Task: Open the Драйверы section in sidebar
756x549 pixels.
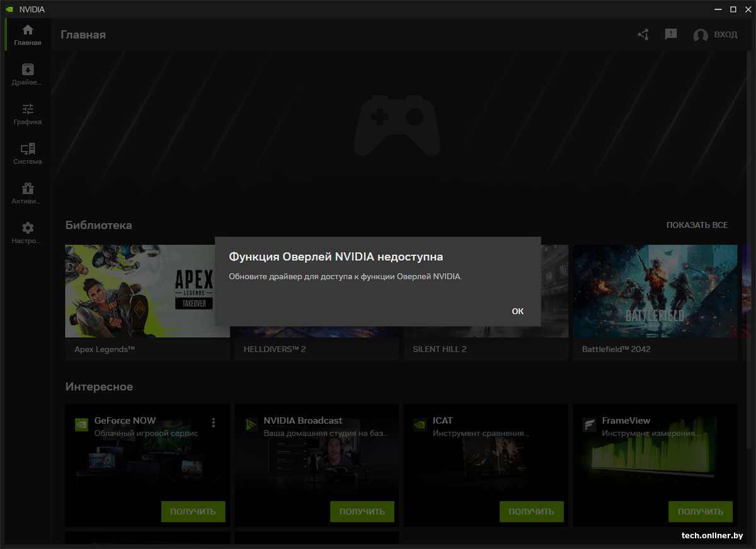Action: (28, 74)
